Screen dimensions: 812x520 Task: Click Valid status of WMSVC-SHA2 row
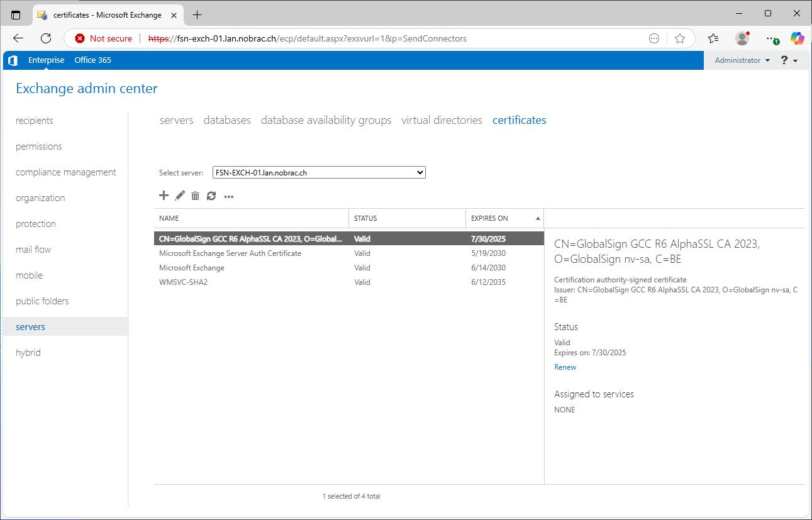(x=362, y=282)
